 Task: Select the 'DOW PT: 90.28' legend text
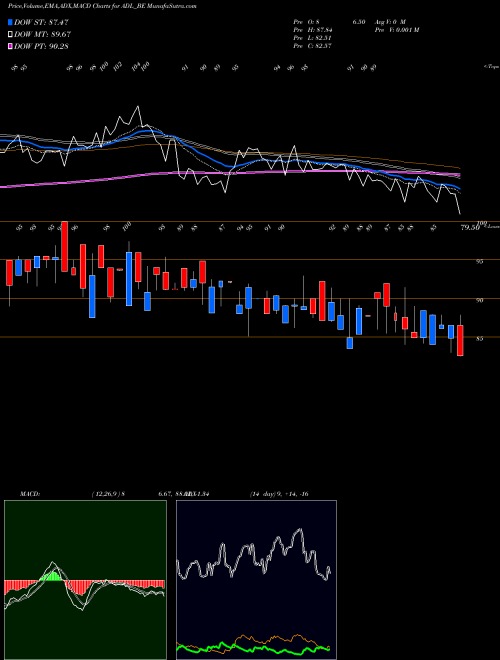click(x=41, y=46)
